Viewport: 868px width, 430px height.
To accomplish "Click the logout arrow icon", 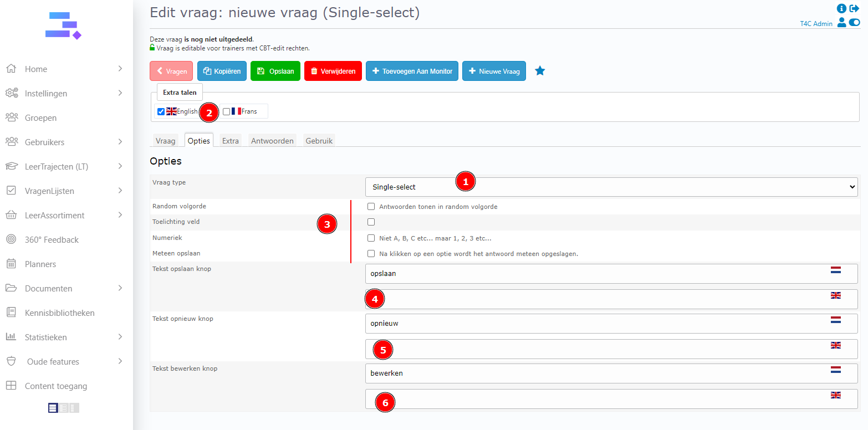I will 854,8.
